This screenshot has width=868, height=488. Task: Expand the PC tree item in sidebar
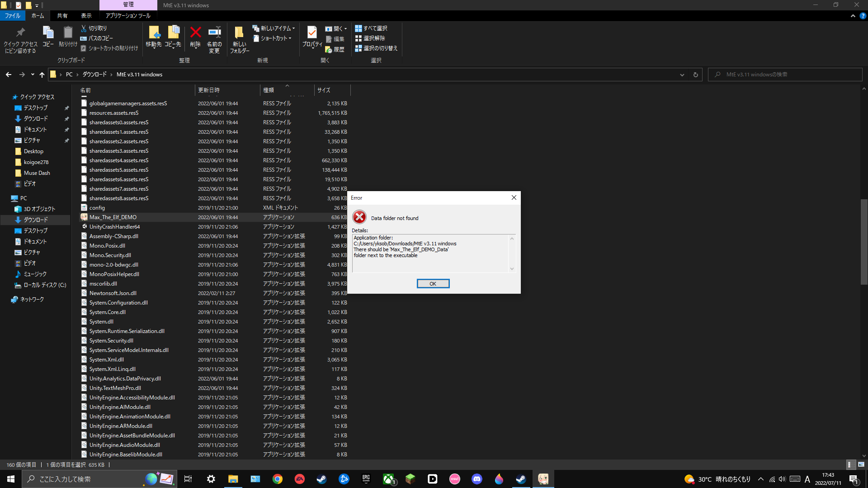[x=4, y=198]
